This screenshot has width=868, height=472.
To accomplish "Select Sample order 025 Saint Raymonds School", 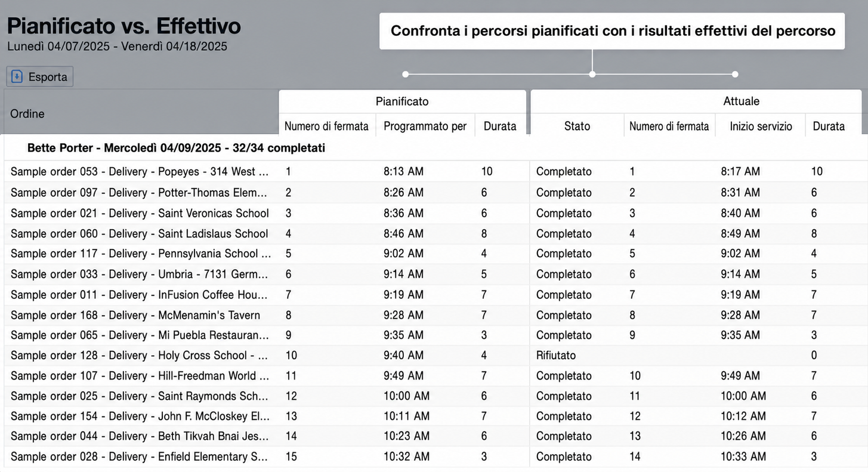I will 140,396.
